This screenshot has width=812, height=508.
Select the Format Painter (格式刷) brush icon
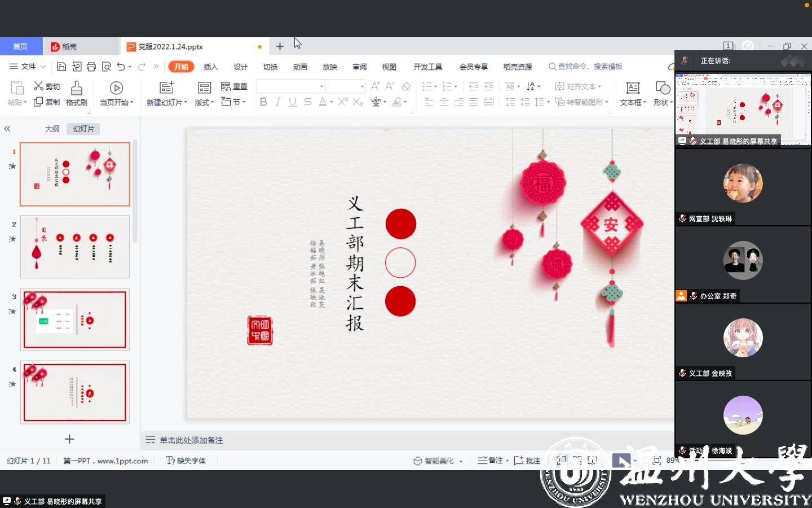click(x=77, y=88)
